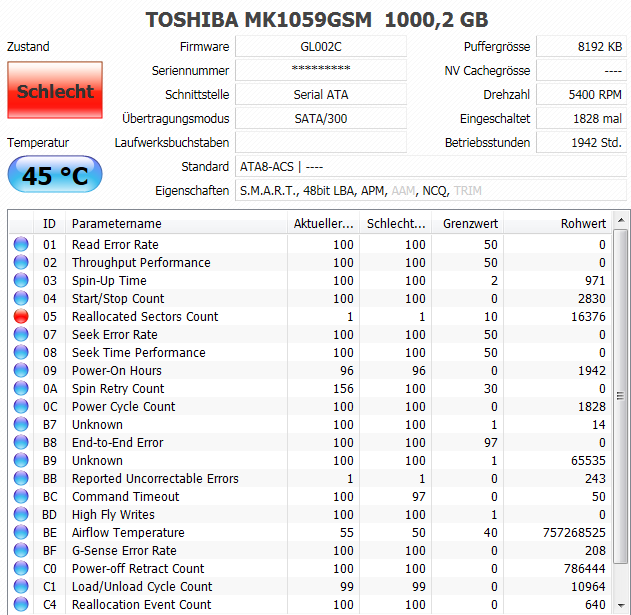The width and height of the screenshot is (631, 615).
Task: Click the vertical scrollbar thumb
Action: pyautogui.click(x=621, y=396)
